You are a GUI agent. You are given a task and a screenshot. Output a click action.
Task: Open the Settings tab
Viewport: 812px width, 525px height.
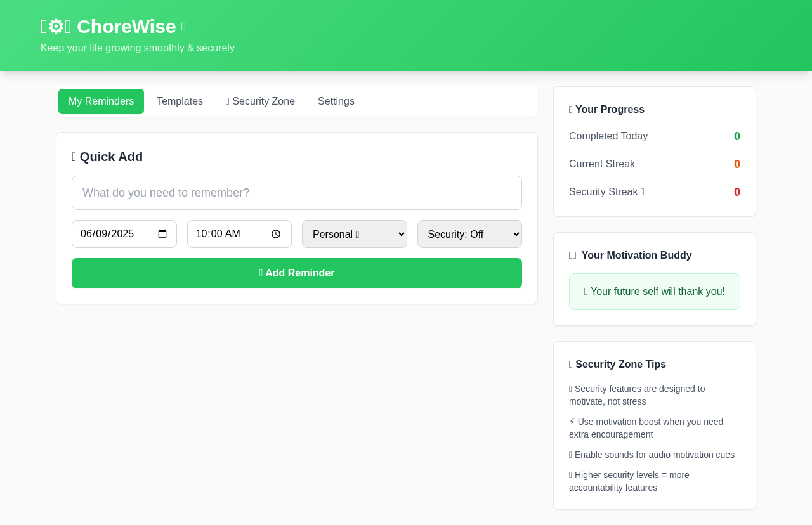pyautogui.click(x=336, y=101)
